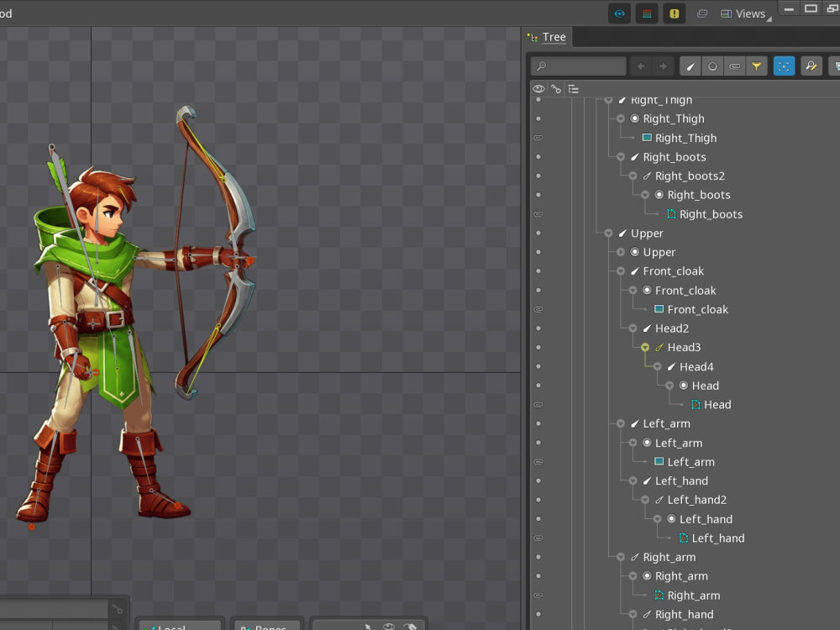Click the hierarchy lines icon in tree header
The width and height of the screenshot is (840, 630).
(573, 89)
